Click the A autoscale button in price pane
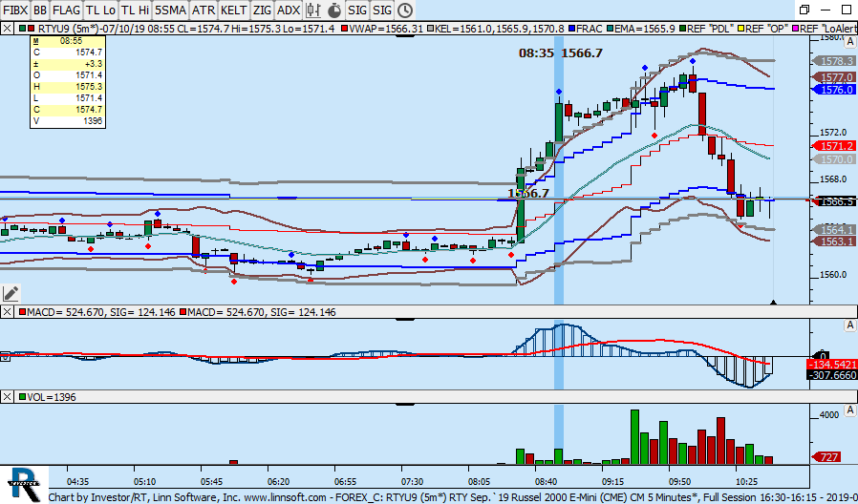The image size is (858, 504). click(x=849, y=42)
